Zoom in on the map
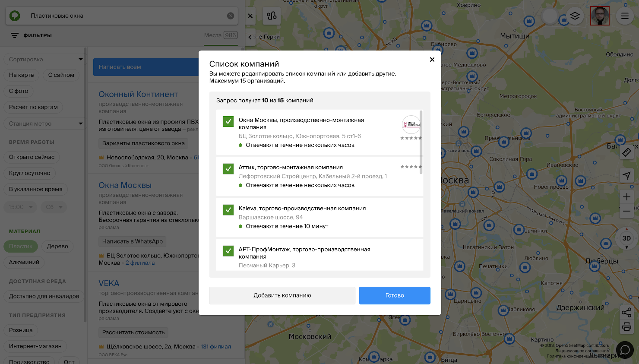Screen dimensions: 639x364 point(627,197)
